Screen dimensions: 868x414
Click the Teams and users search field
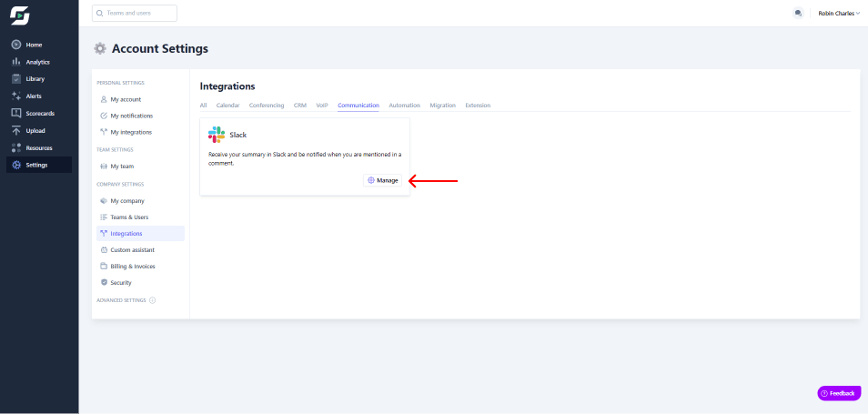[x=135, y=13]
